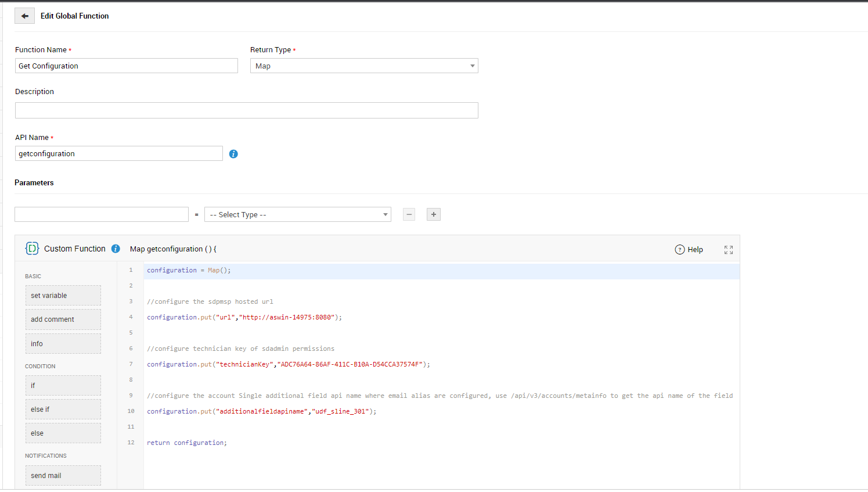Click the Function Name input field
Image resolution: width=868 pixels, height=492 pixels.
tap(127, 66)
